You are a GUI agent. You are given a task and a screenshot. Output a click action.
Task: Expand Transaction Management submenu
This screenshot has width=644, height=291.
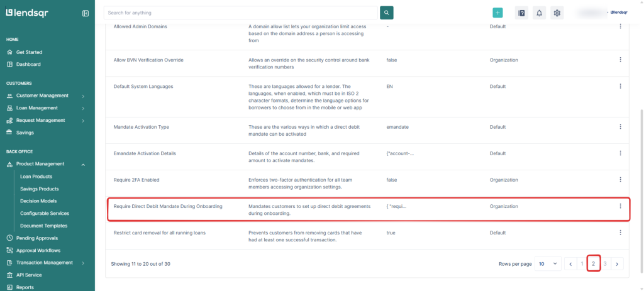82,263
